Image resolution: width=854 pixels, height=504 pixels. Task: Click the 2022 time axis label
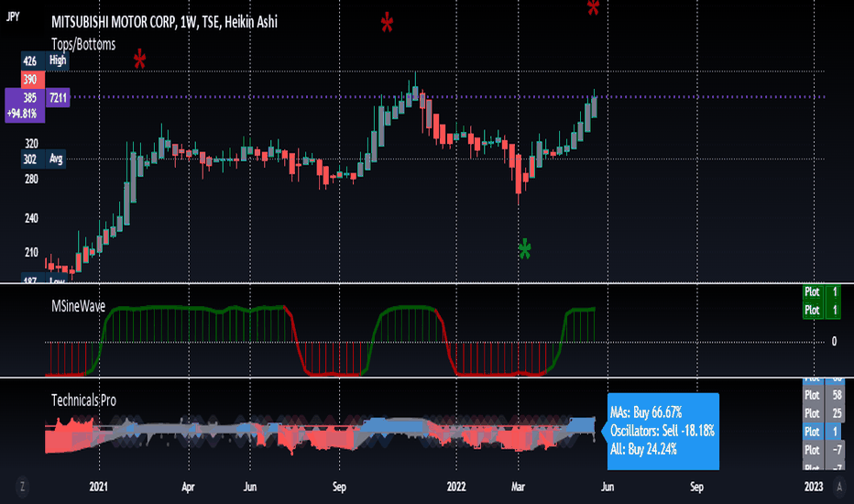click(x=456, y=487)
